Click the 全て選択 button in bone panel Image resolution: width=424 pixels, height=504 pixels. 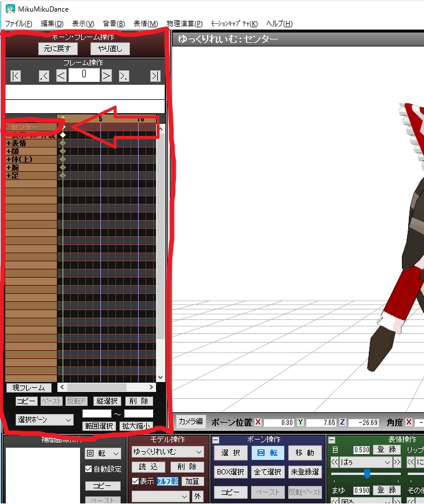tap(267, 472)
